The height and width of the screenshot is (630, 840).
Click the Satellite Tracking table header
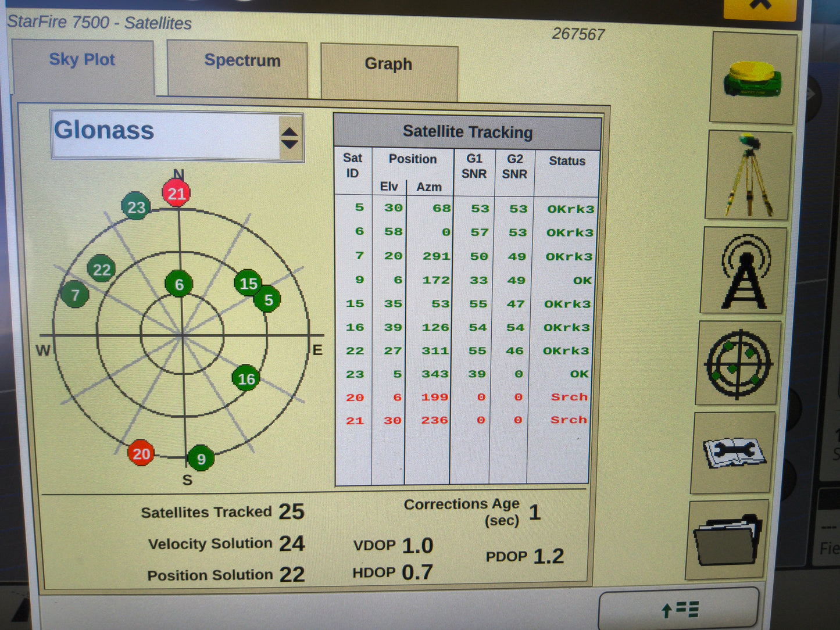click(x=467, y=132)
